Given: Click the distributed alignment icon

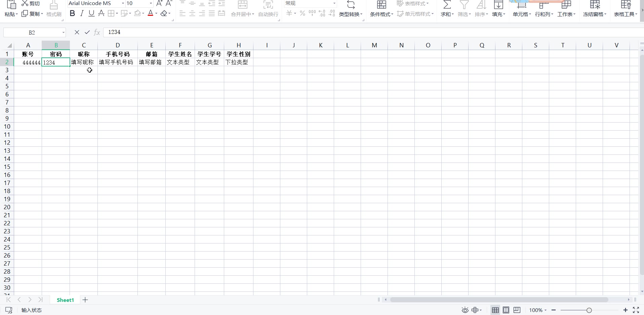Looking at the screenshot, I should (x=222, y=13).
